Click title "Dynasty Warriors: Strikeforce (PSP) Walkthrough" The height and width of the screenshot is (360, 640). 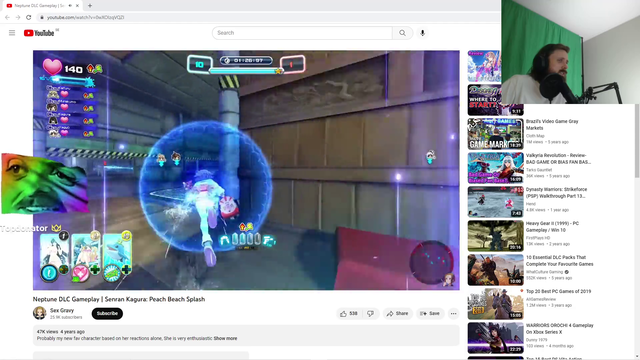556,193
